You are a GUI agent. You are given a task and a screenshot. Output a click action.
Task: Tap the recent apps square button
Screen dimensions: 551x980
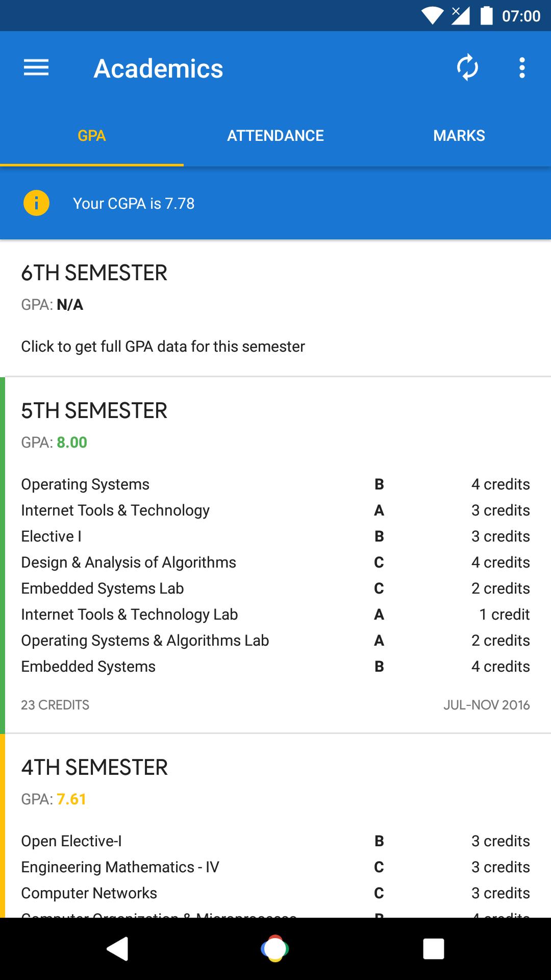pos(433,949)
